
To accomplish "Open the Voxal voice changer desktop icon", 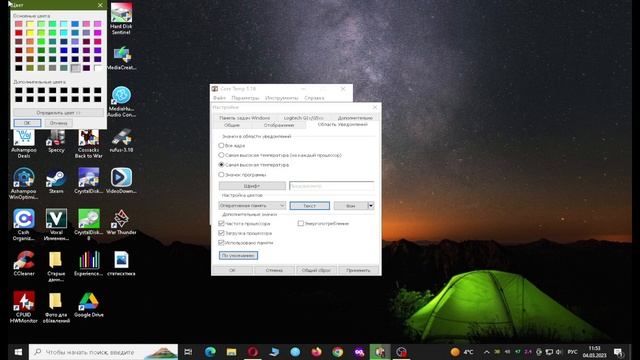I will pos(56,224).
